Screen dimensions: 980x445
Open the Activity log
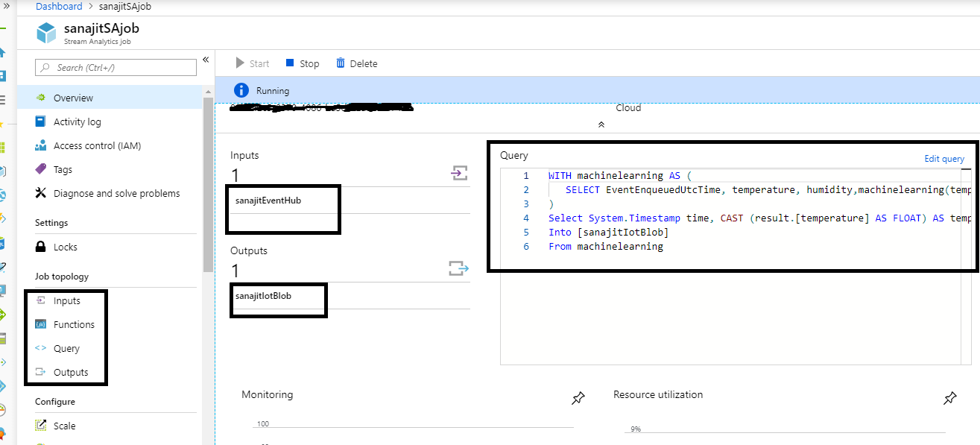pyautogui.click(x=78, y=121)
